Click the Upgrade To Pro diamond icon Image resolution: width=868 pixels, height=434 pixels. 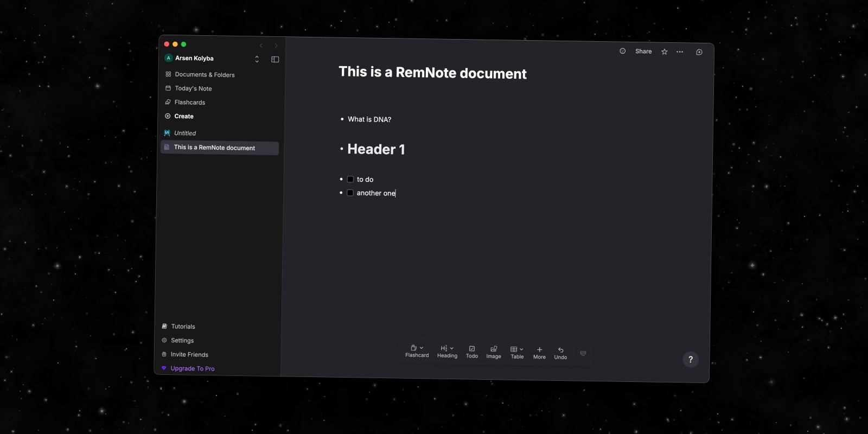(164, 368)
